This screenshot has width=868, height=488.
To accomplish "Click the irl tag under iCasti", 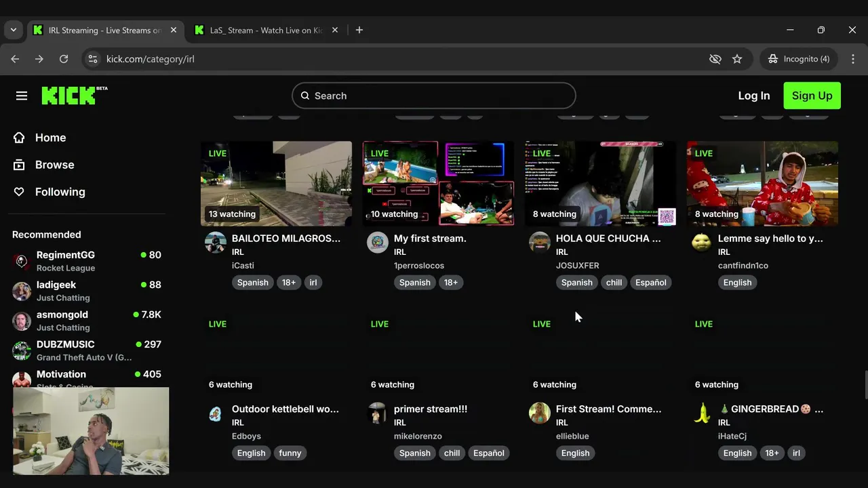I will pyautogui.click(x=313, y=283).
